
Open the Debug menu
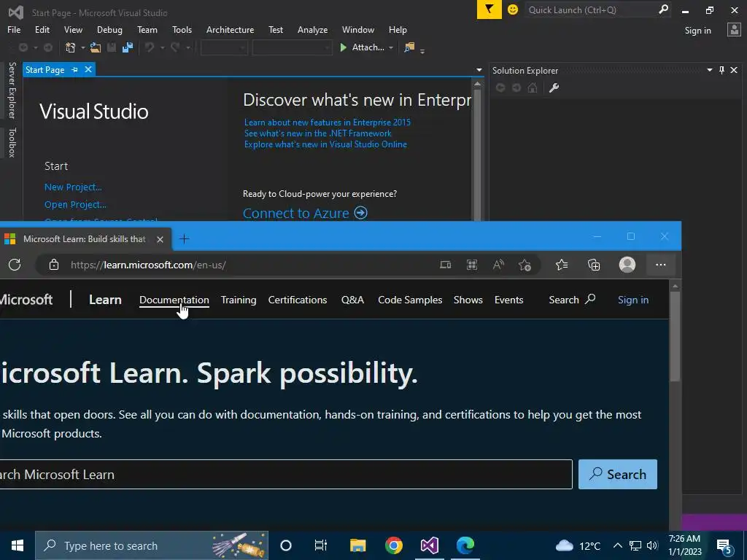109,29
